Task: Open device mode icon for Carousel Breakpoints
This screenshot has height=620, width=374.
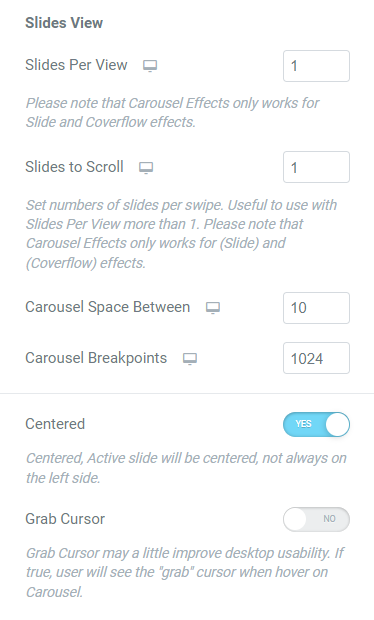Action: click(190, 359)
